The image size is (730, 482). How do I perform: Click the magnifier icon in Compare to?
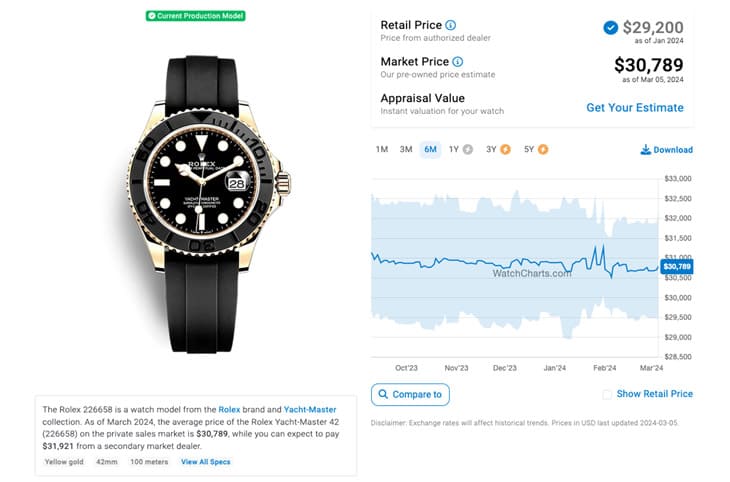[383, 394]
